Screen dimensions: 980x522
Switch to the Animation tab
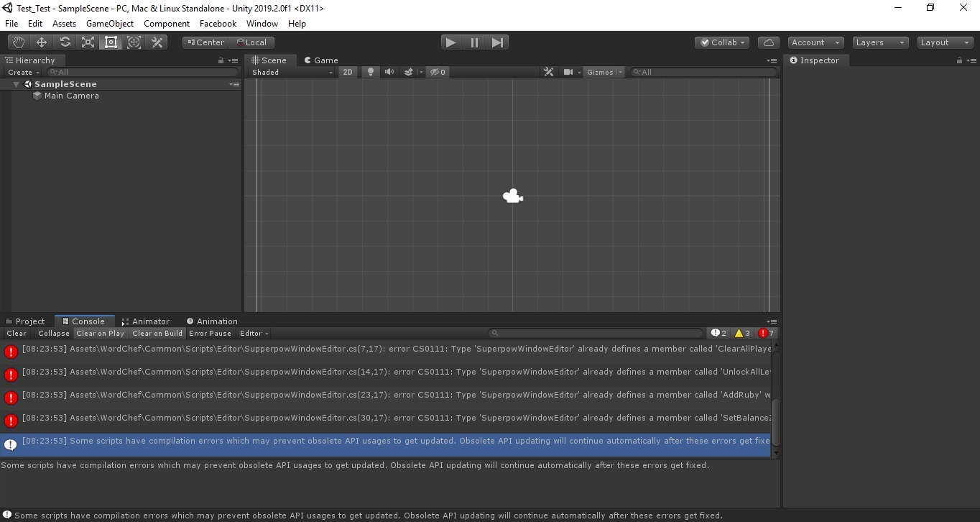point(211,321)
